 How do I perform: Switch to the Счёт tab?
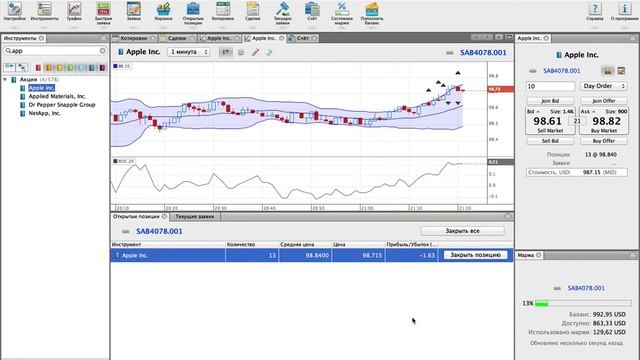302,38
